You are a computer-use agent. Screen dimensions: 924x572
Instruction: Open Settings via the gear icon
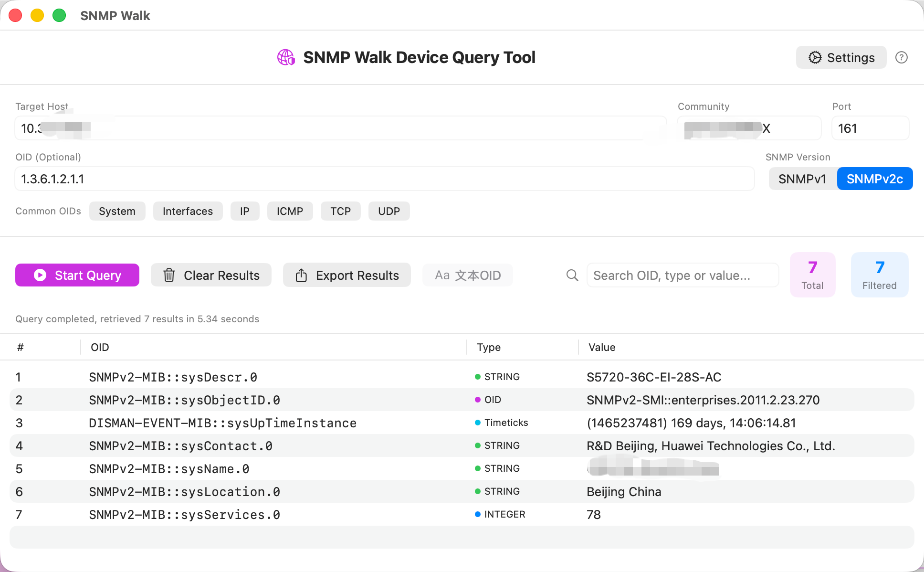tap(840, 57)
